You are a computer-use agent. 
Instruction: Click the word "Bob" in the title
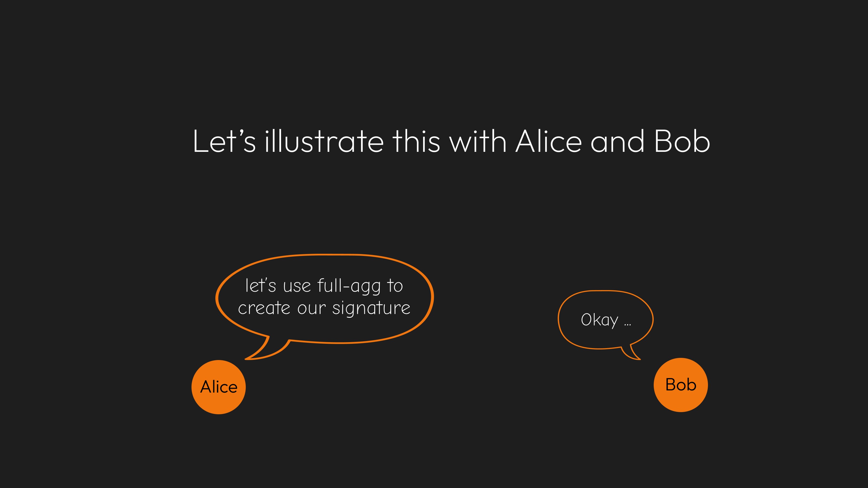[x=682, y=142]
